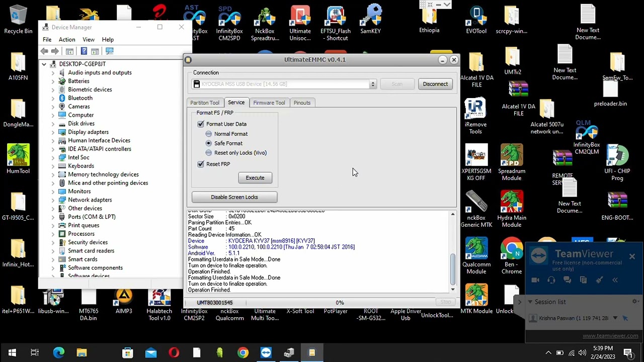This screenshot has height=362, width=644.
Task: Expand the Disk drives tree node
Action: [53, 124]
